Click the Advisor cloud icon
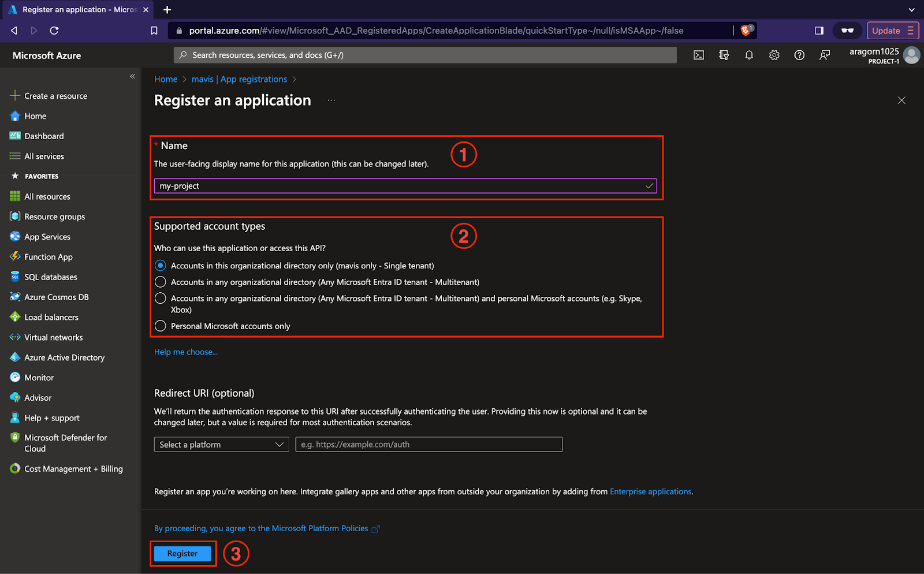Screen dimensions: 924x574 (x=15, y=397)
